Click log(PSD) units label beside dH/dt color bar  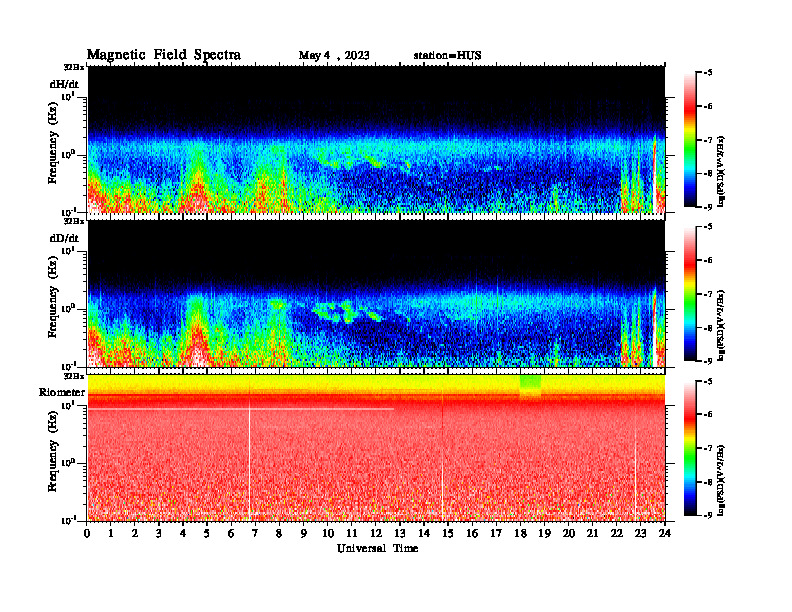(721, 171)
